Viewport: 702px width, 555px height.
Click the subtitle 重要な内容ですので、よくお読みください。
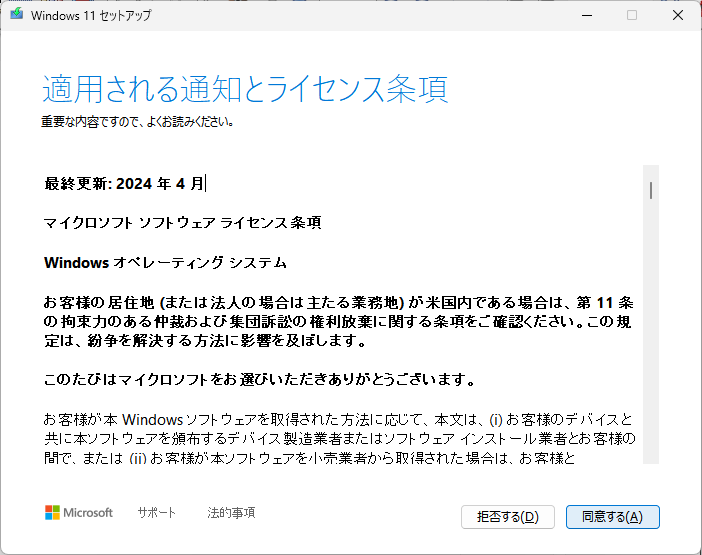pyautogui.click(x=137, y=121)
